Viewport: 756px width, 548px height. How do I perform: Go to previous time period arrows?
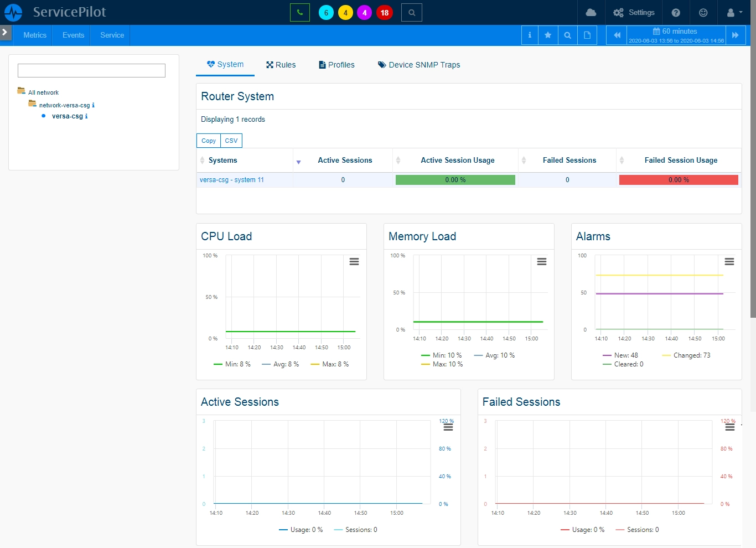point(617,35)
